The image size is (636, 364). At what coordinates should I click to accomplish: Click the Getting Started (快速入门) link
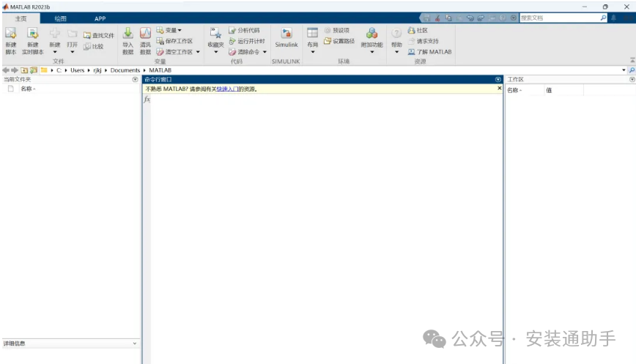coord(227,89)
